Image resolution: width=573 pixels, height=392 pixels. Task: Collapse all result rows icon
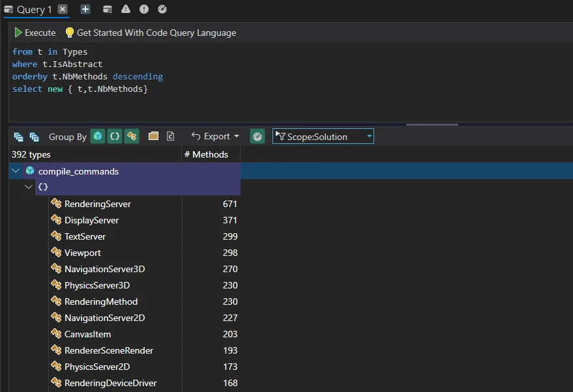pyautogui.click(x=18, y=137)
